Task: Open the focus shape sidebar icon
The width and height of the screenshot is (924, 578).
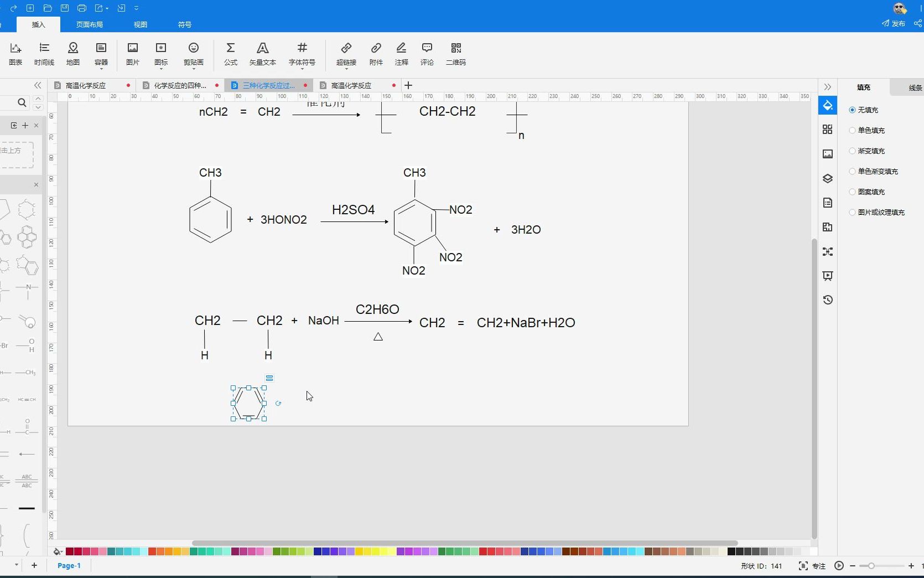Action: (828, 251)
